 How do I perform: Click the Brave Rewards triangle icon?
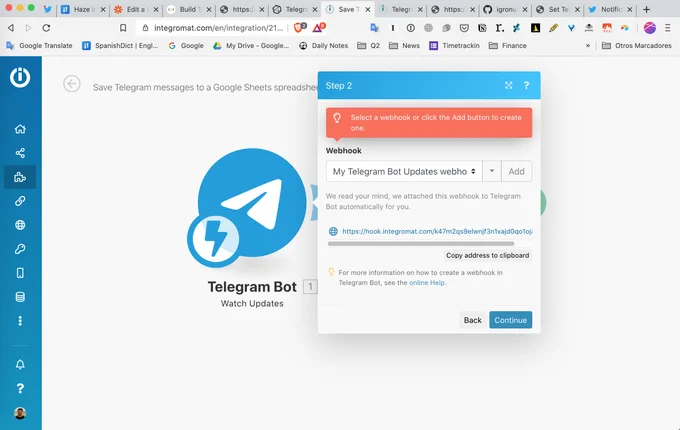(318, 28)
